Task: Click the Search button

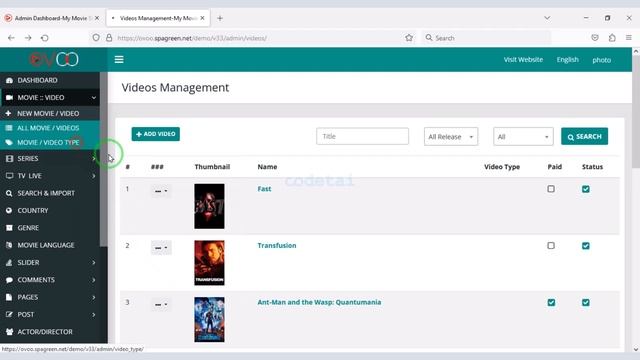Action: pyautogui.click(x=584, y=136)
